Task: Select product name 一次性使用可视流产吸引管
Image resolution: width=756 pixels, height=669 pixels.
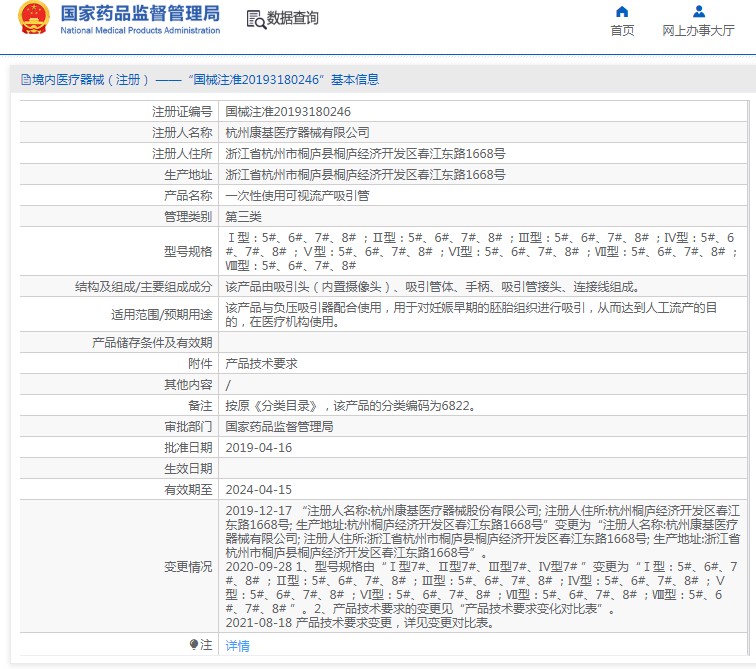Action: 297,196
